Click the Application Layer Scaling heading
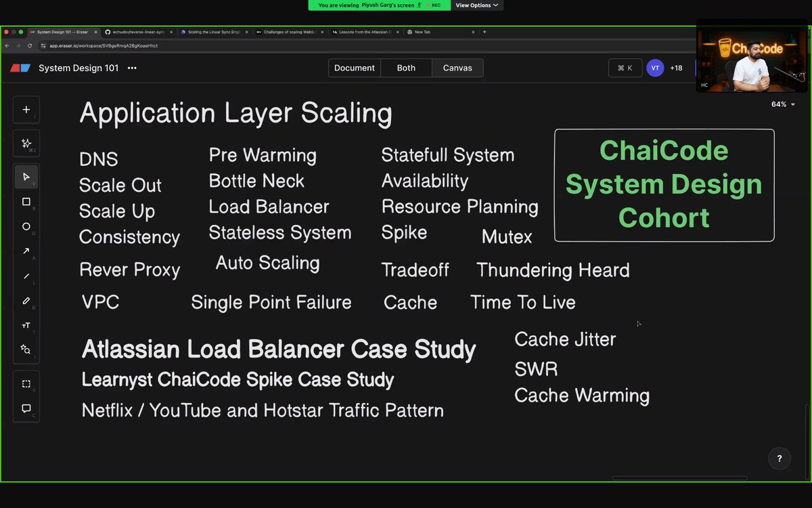 click(x=235, y=113)
